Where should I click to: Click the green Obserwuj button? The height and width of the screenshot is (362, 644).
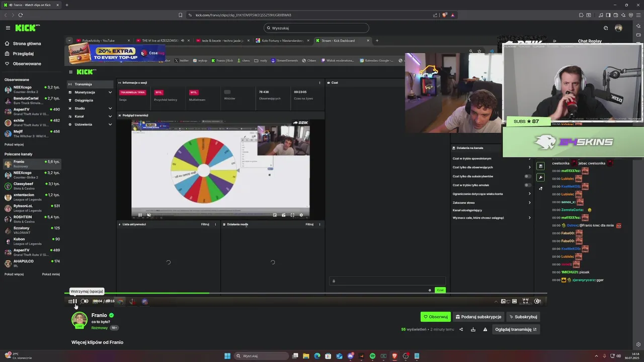(436, 317)
